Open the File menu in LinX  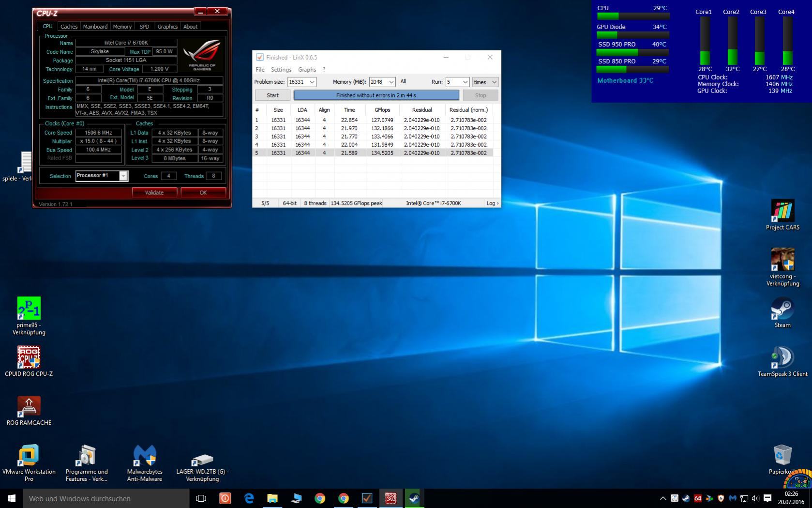coord(260,70)
